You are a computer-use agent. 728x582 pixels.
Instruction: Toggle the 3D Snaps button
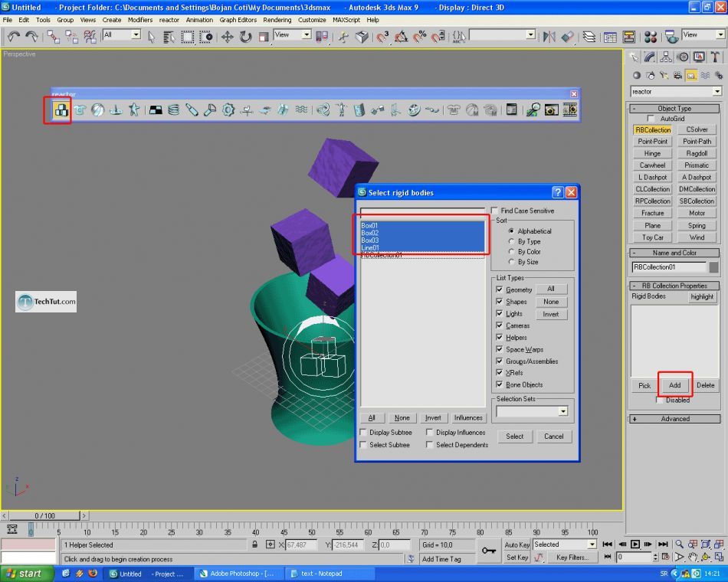click(x=382, y=37)
